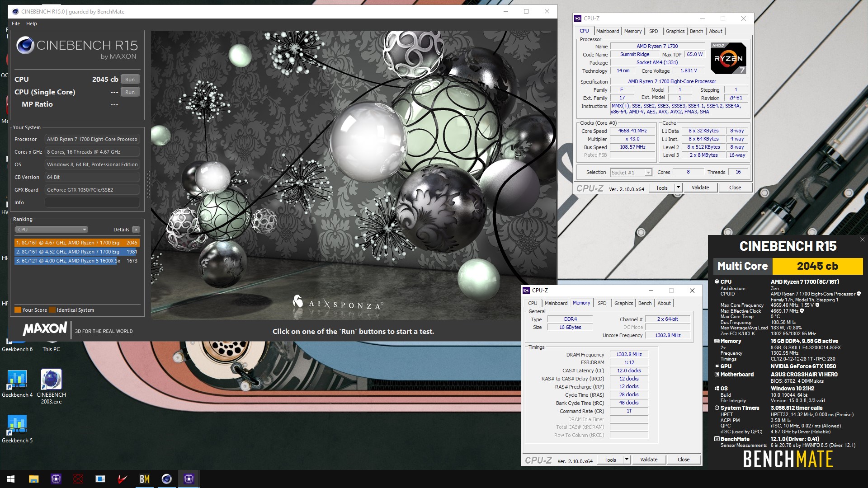Open the About tab in the upper CPU-Z

pyautogui.click(x=716, y=31)
